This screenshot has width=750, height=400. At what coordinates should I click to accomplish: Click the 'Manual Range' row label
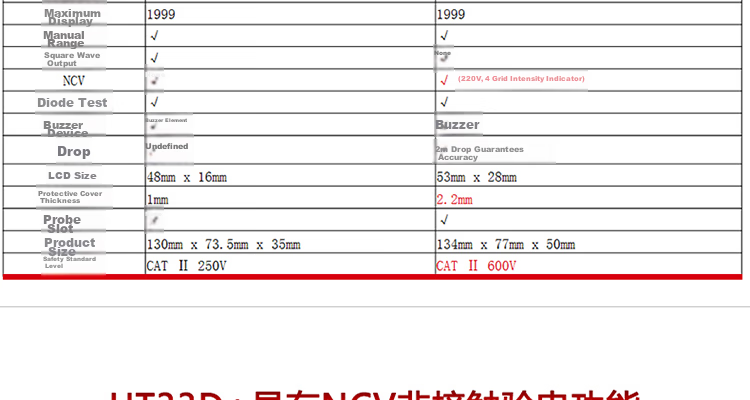click(x=64, y=39)
